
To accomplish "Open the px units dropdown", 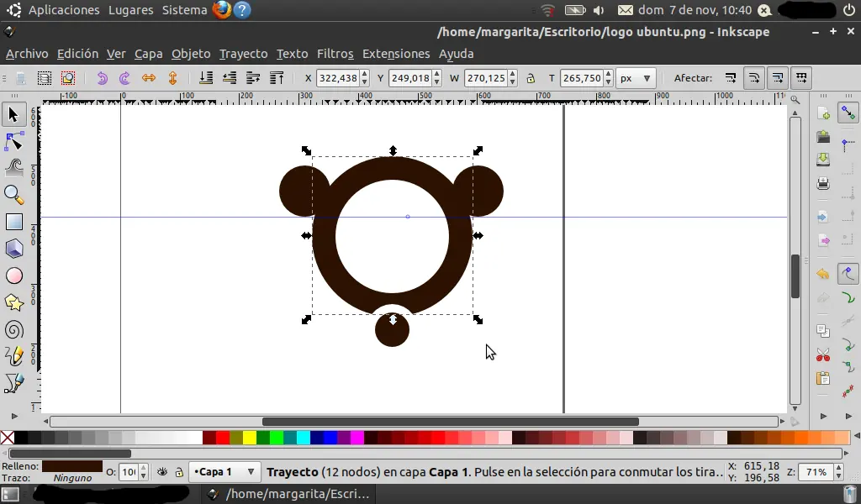I will click(x=636, y=78).
